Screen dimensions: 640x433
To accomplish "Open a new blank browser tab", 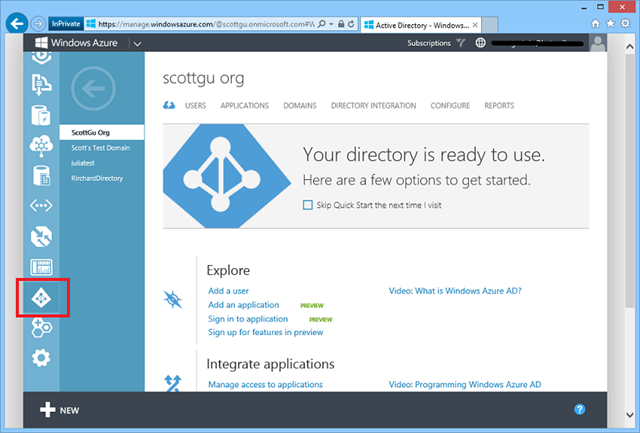I will tap(490, 25).
